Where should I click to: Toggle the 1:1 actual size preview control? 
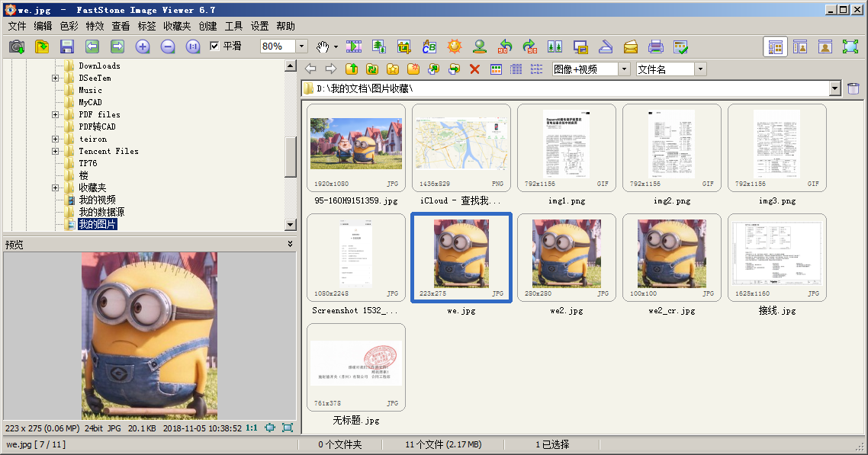point(251,428)
